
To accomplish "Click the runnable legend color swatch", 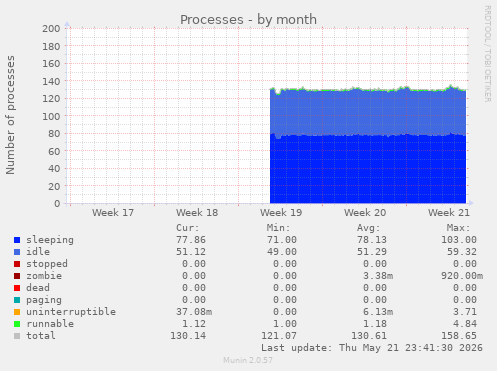I will tap(17, 324).
